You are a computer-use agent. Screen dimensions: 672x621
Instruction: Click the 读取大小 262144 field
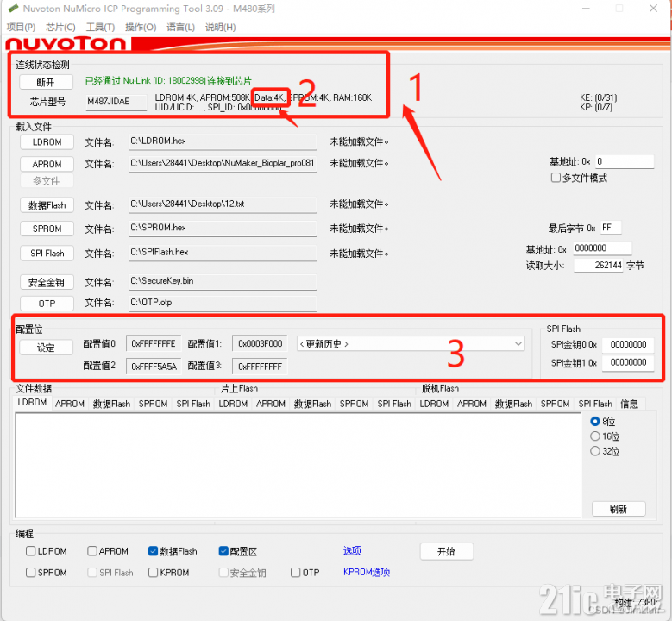[x=598, y=266]
